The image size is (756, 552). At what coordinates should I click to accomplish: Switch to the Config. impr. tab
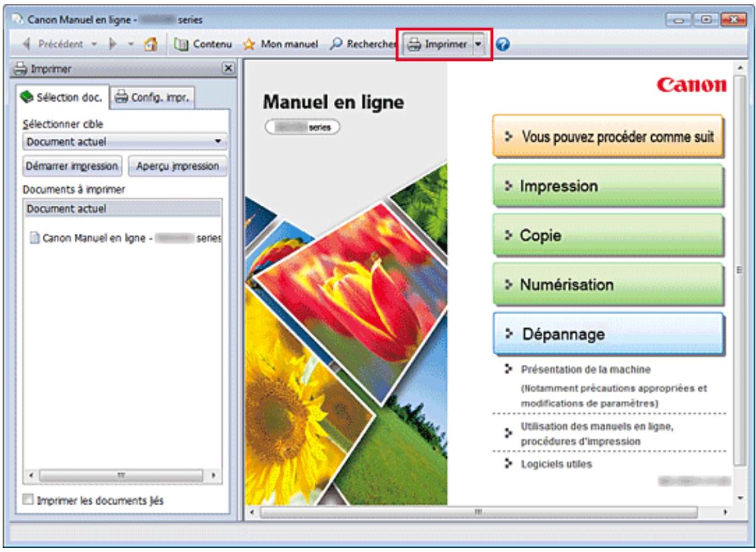coord(153,98)
